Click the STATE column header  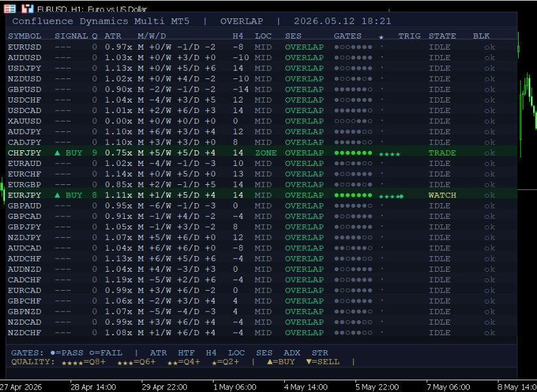(x=442, y=36)
